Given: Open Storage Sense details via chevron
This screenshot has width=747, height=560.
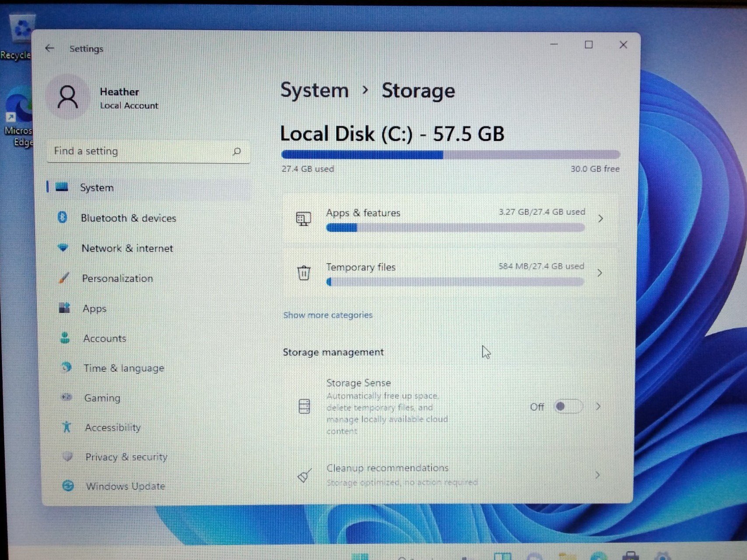Looking at the screenshot, I should (x=598, y=406).
